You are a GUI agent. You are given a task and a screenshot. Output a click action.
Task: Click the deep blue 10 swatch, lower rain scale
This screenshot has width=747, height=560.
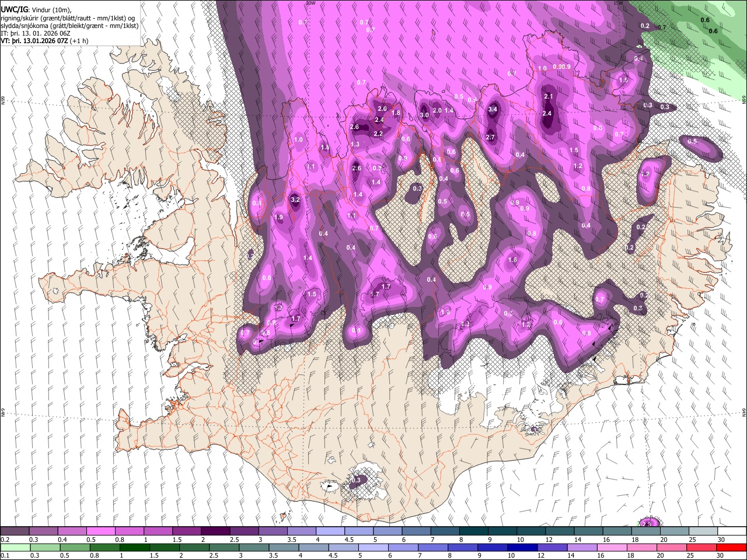[522, 547]
